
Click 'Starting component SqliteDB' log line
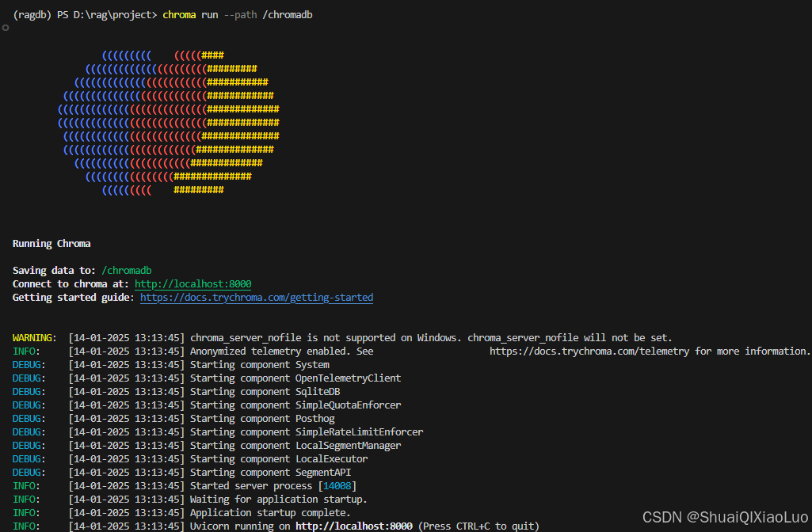pyautogui.click(x=265, y=391)
